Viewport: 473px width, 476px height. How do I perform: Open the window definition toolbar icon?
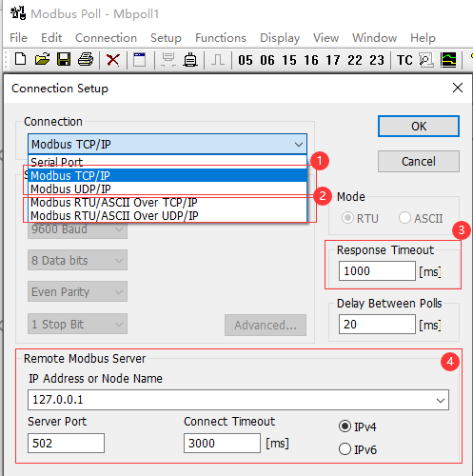pos(139,59)
